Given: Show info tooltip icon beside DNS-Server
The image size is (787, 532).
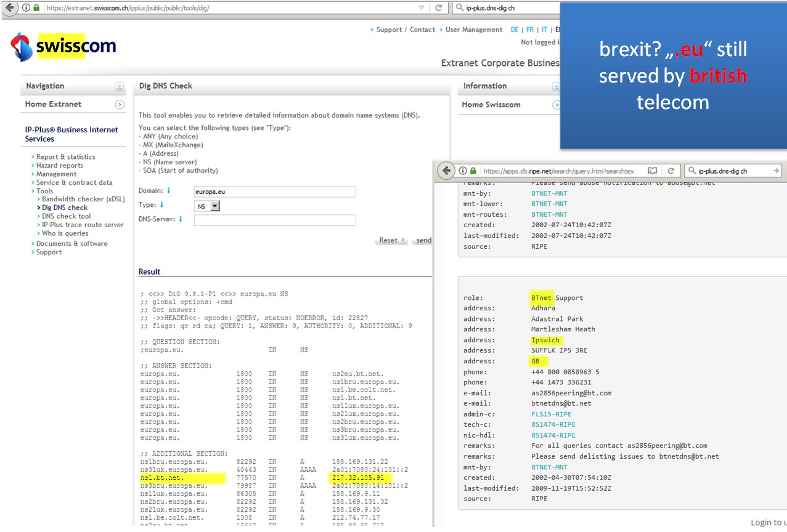Looking at the screenshot, I should click(181, 219).
